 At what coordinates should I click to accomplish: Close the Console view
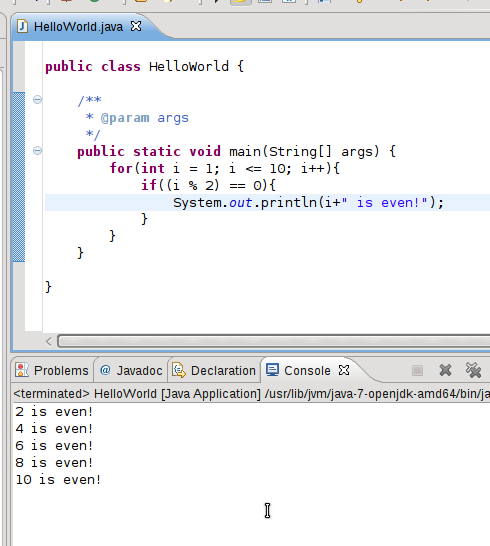[x=344, y=370]
